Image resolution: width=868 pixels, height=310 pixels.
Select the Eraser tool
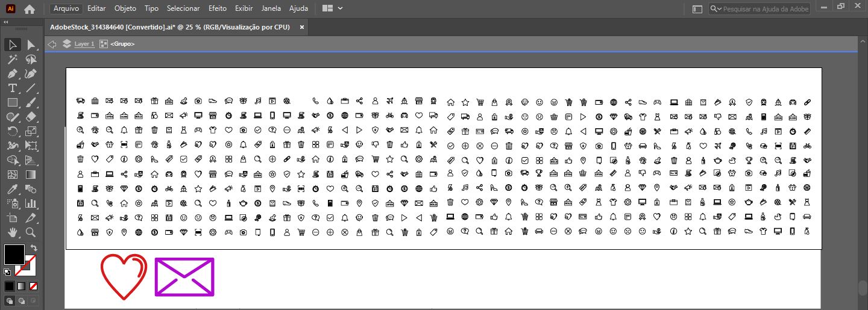click(31, 117)
